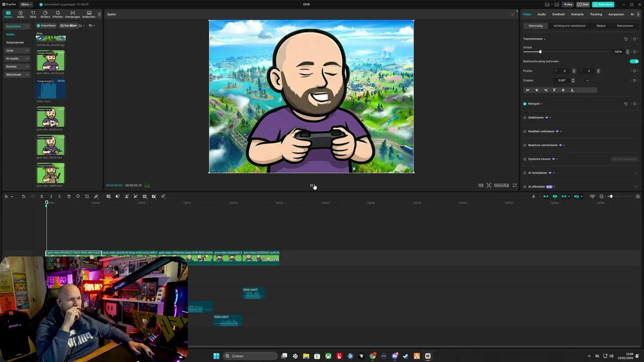The height and width of the screenshot is (362, 644).
Task: Open the CapCut Menu dropdown
Action: click(26, 5)
